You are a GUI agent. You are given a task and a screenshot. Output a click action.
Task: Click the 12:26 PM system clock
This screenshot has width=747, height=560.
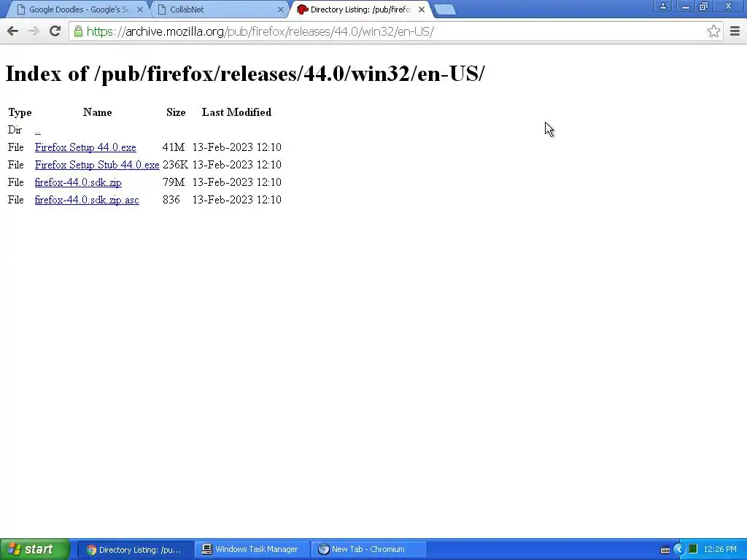click(x=720, y=550)
